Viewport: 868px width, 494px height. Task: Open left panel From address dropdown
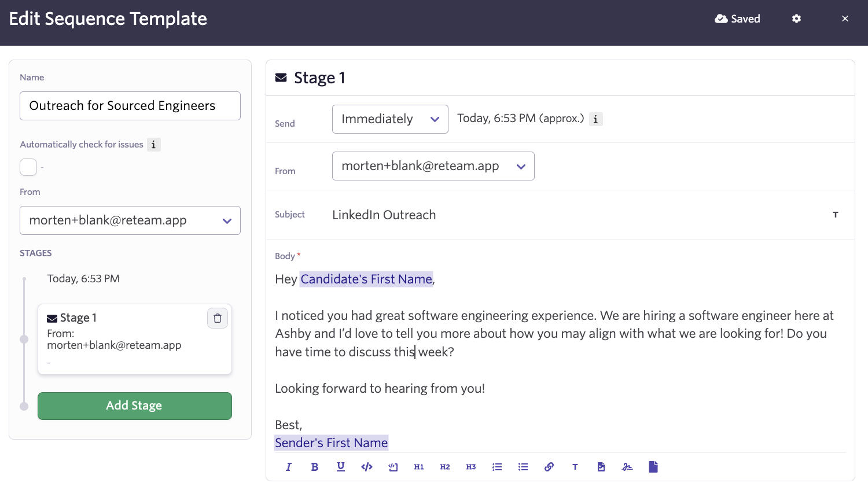tap(130, 220)
